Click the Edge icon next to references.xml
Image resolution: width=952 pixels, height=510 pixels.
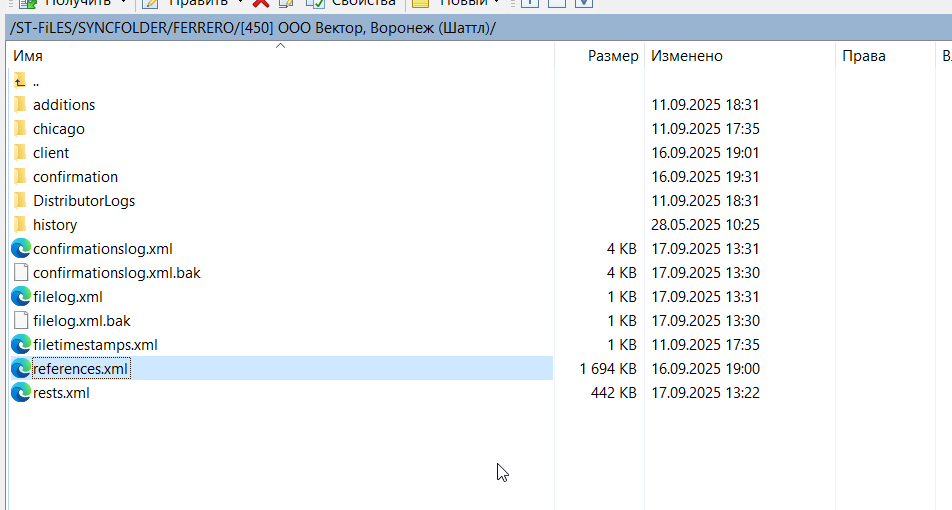click(x=21, y=369)
